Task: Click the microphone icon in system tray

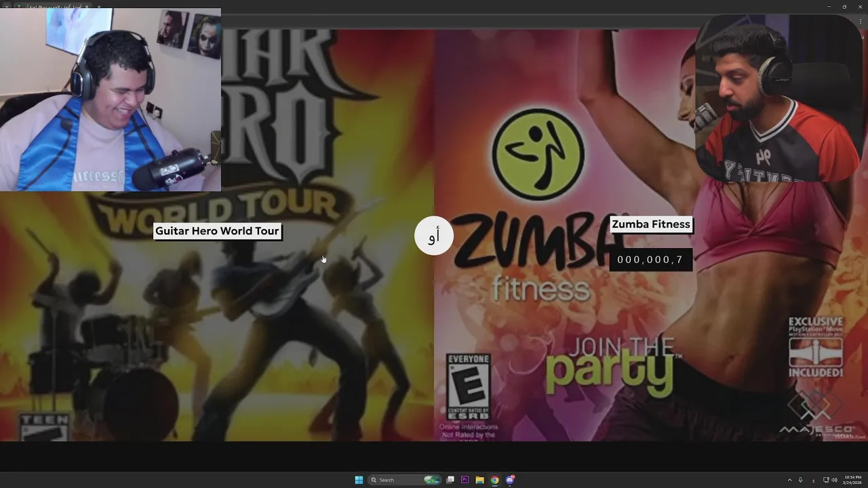Action: (x=800, y=480)
